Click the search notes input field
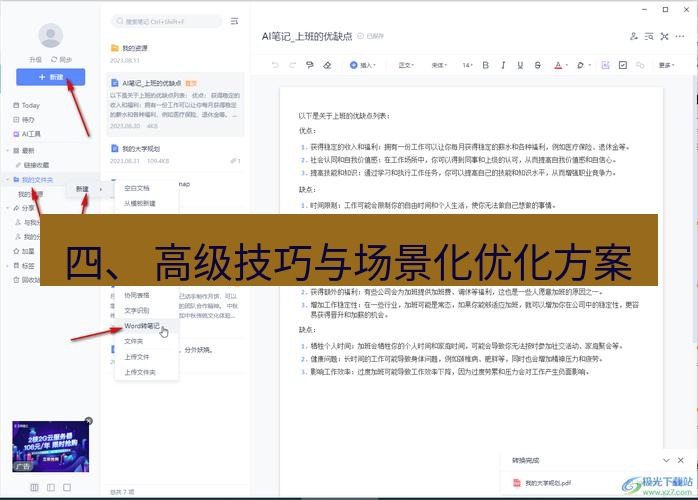The image size is (698, 500). pos(166,21)
